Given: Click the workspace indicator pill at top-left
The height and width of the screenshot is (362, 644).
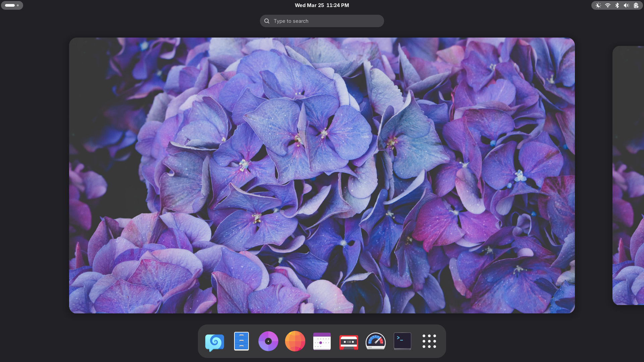Looking at the screenshot, I should click(x=12, y=5).
